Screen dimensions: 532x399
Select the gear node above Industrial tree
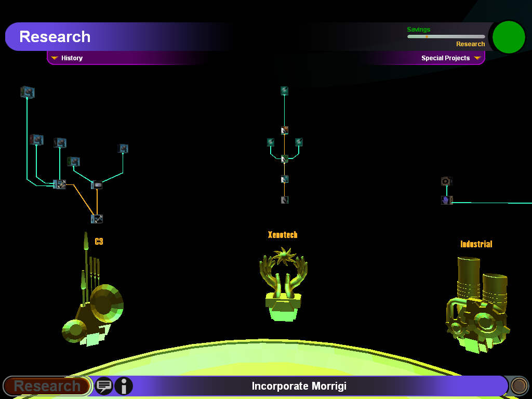(x=446, y=181)
